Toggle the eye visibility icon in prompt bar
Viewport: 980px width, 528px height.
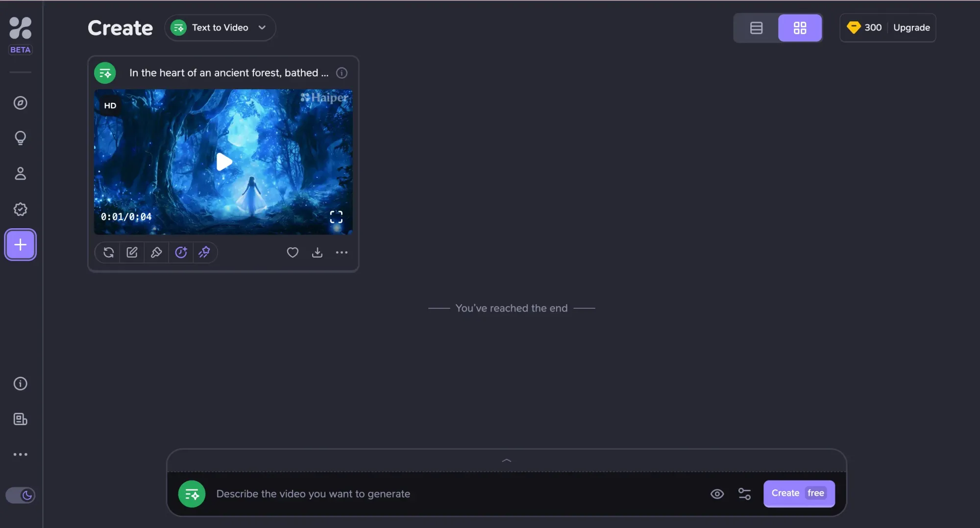[x=717, y=494]
